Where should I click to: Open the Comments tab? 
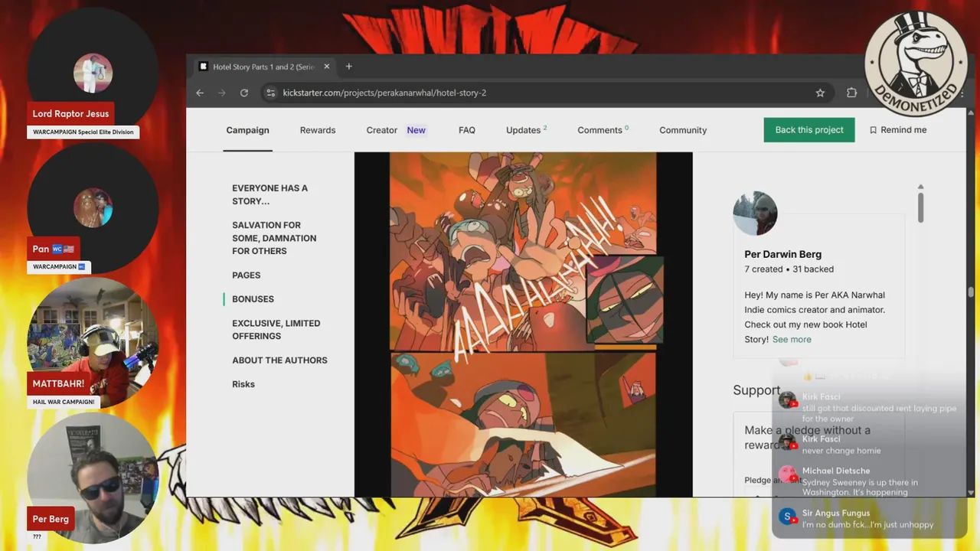603,130
